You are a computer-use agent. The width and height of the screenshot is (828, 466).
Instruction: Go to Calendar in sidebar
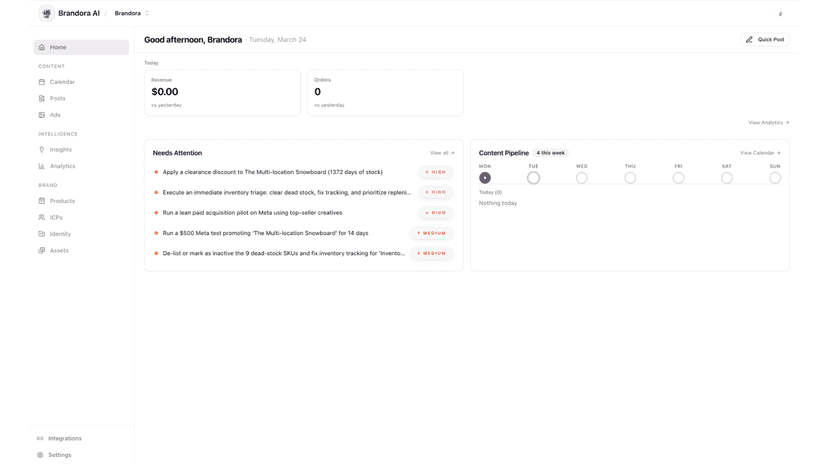[x=81, y=82]
